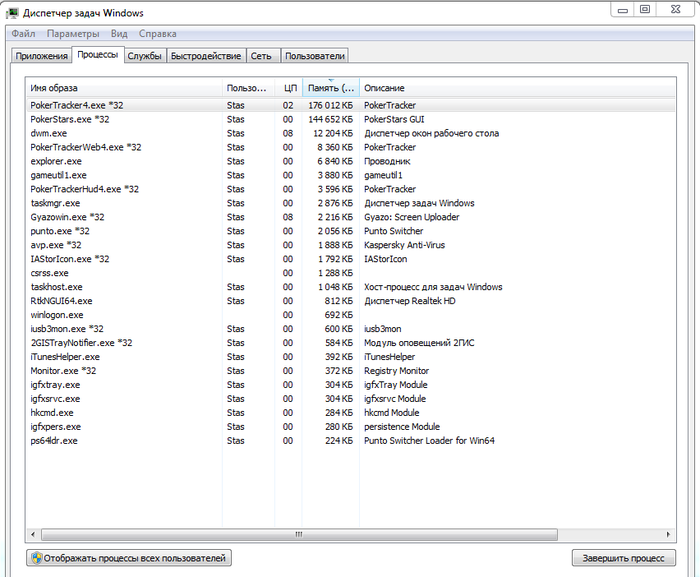Screen dimensions: 700x577
Task: Select the iusb3mon.exe *32 process
Action: click(350, 329)
